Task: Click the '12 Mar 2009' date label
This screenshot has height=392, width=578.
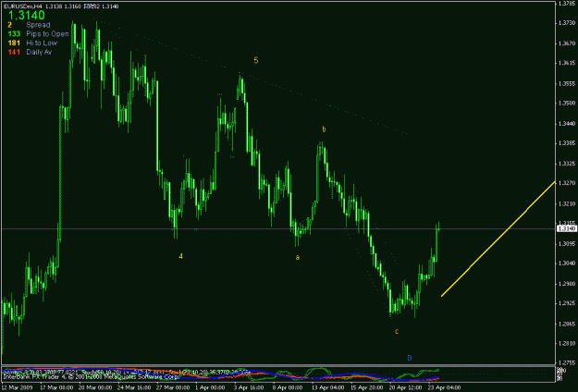Action: point(17,388)
